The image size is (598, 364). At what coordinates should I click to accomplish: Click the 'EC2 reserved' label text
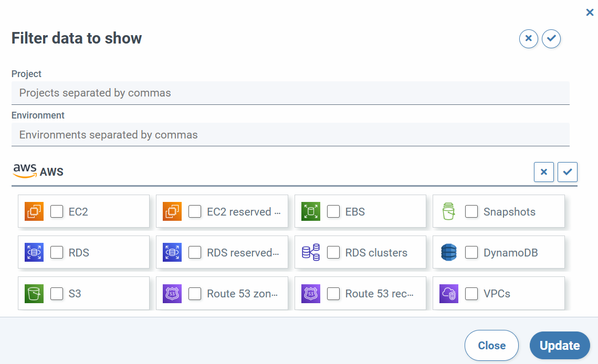244,212
